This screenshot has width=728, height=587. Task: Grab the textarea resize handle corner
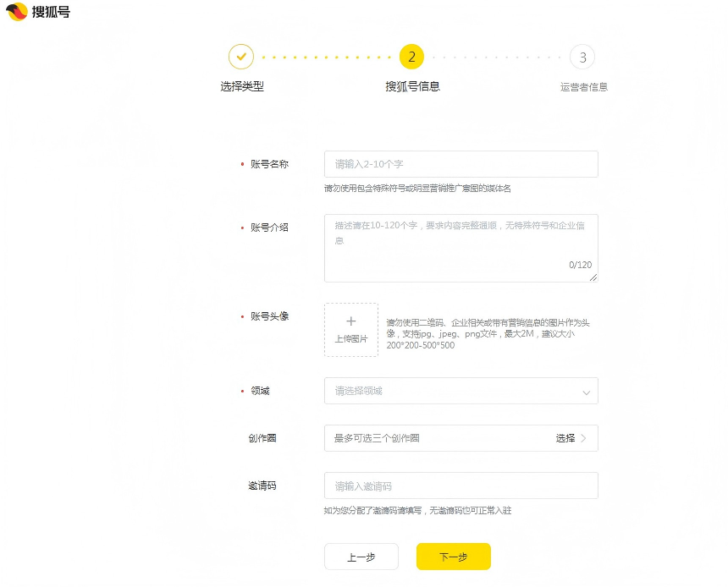(593, 277)
